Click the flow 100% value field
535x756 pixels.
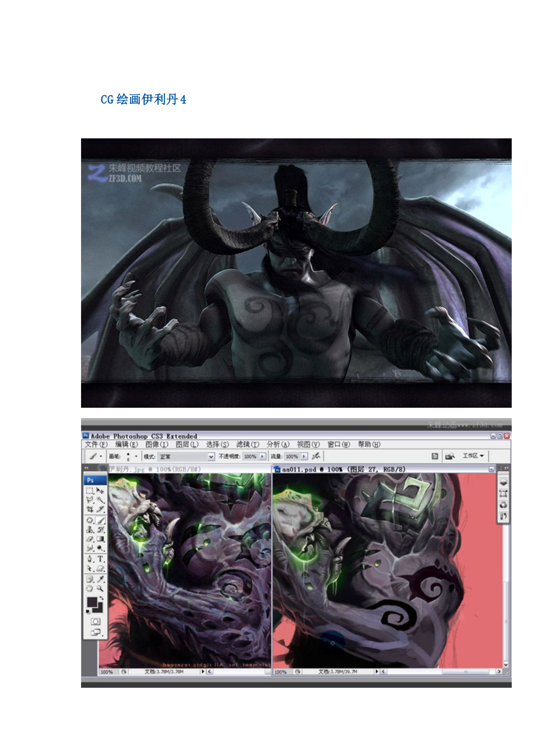click(293, 456)
